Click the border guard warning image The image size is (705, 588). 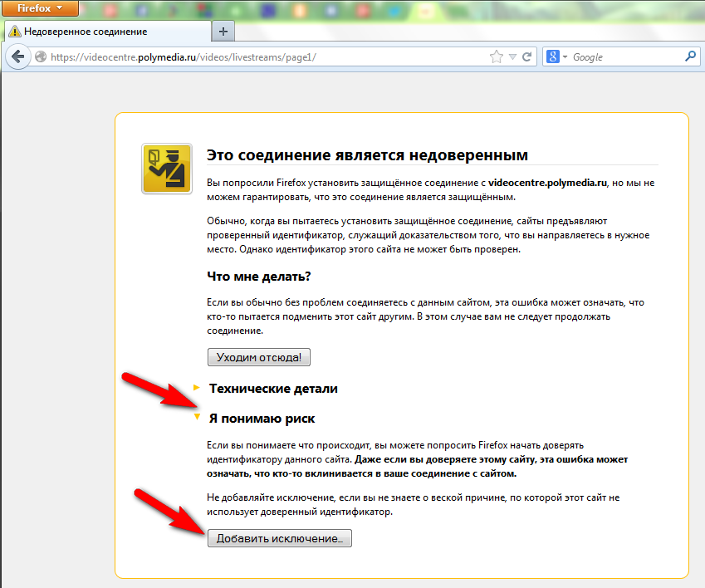click(x=167, y=169)
